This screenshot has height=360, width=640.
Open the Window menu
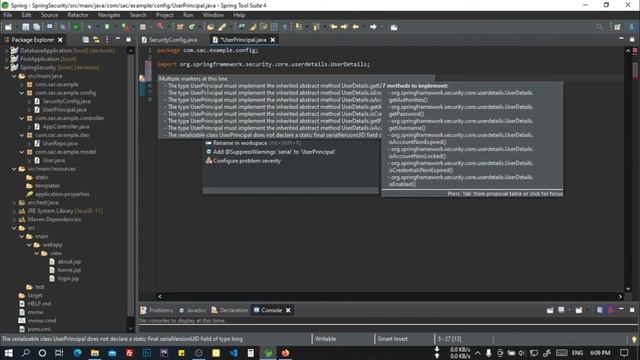[x=213, y=15]
